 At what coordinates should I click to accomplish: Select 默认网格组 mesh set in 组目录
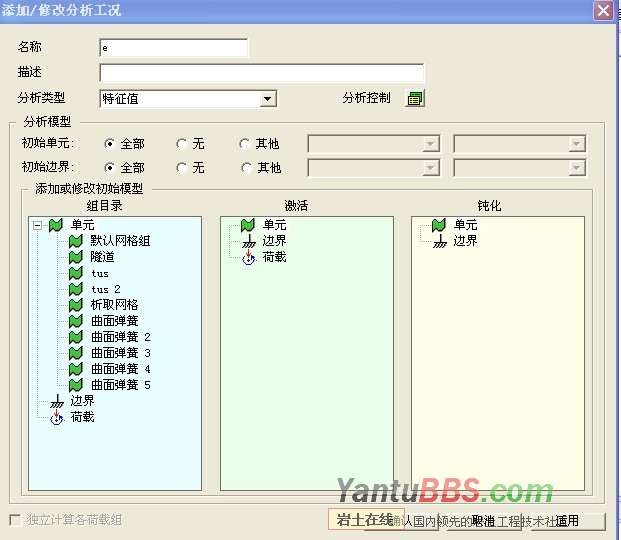click(120, 241)
